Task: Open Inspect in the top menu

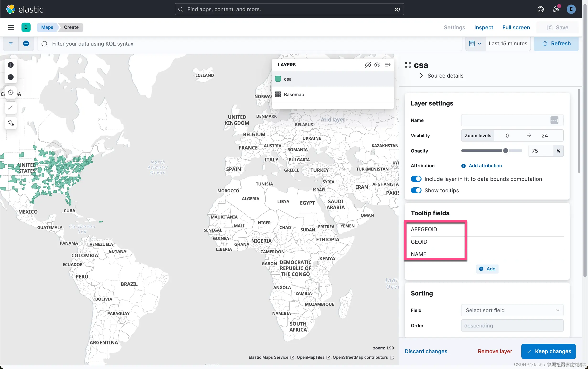Action: pyautogui.click(x=483, y=27)
